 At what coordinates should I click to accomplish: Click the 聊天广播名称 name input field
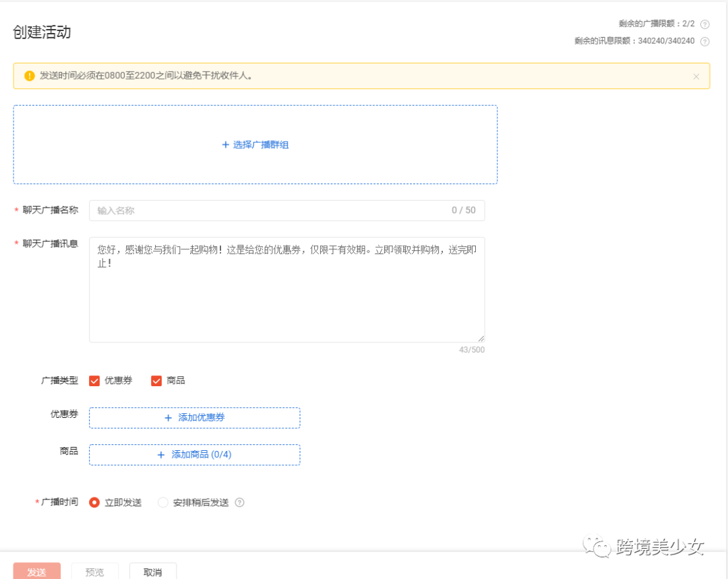(x=283, y=210)
